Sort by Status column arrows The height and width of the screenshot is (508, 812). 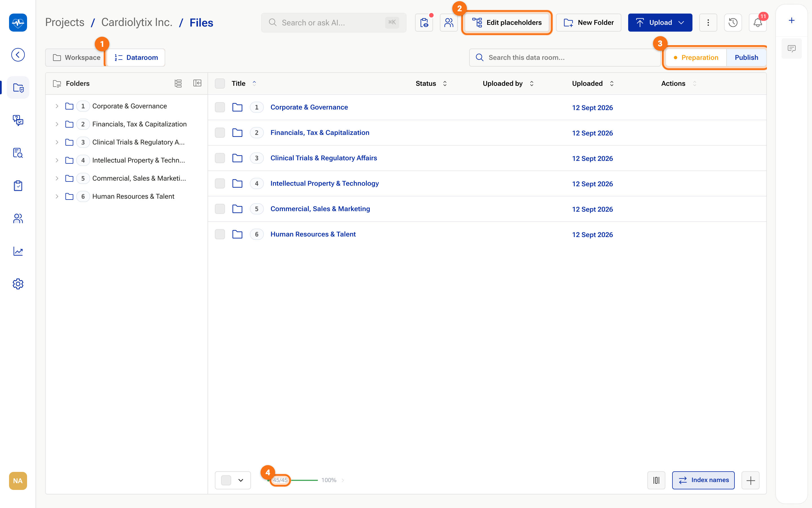(x=445, y=83)
